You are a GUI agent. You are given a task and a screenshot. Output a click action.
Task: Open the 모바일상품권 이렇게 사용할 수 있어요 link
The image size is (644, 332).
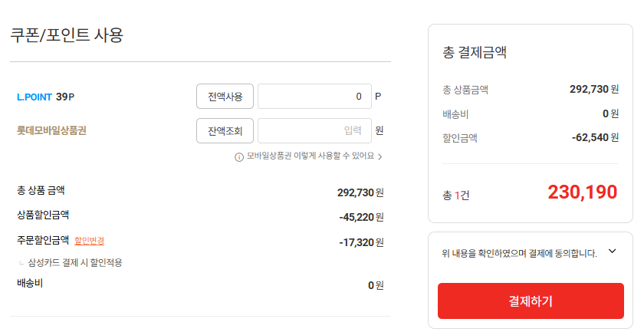point(310,156)
